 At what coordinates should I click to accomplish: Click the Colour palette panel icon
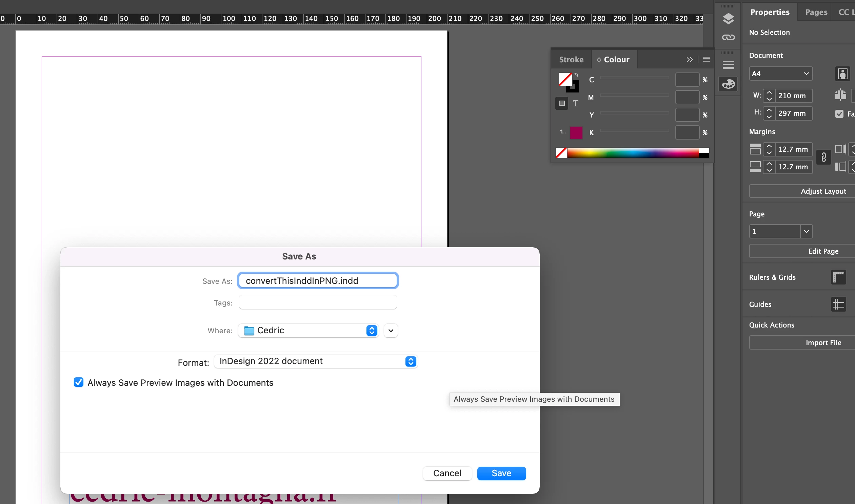(728, 84)
